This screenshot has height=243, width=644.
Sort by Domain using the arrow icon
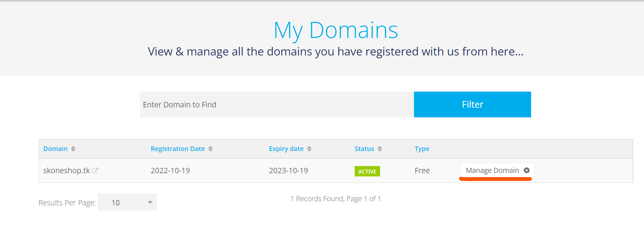click(73, 149)
